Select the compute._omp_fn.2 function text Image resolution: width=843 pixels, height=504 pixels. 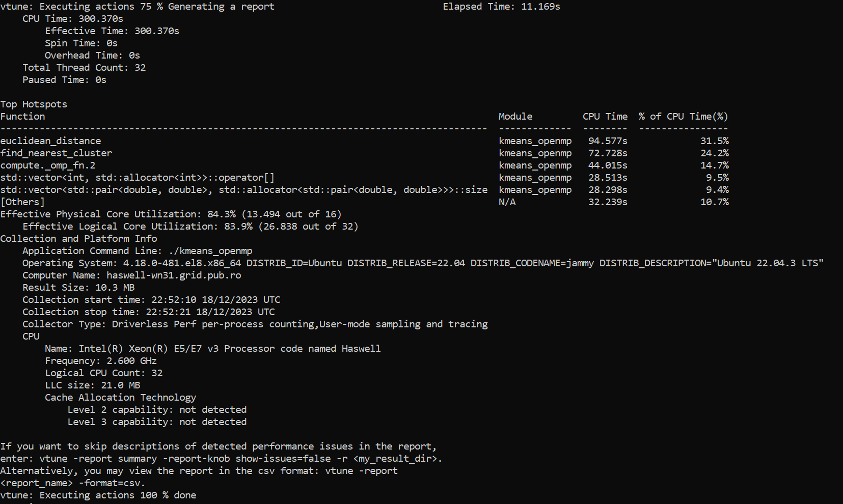[x=48, y=165]
